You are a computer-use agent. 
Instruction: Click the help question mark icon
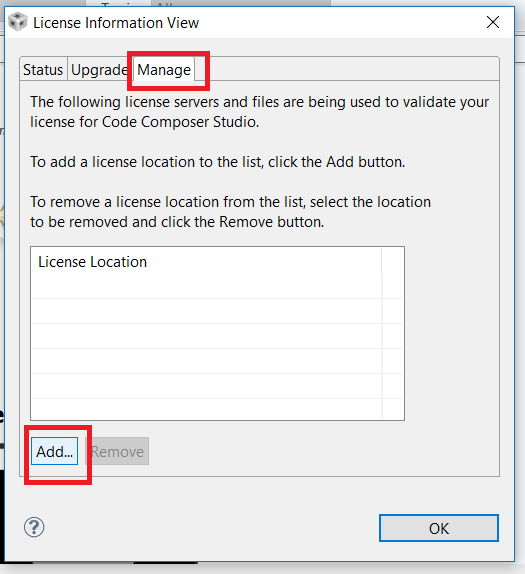pos(34,527)
